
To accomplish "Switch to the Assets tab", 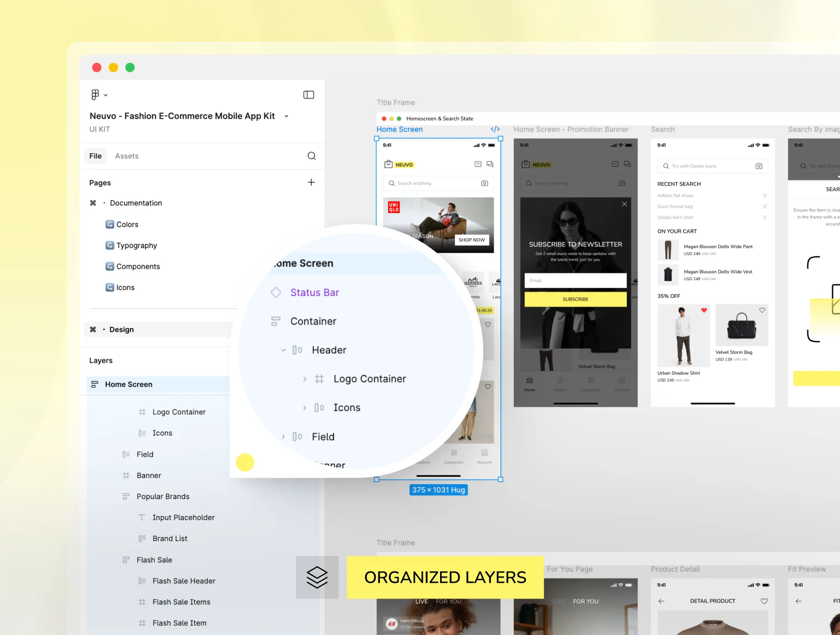I will point(127,156).
